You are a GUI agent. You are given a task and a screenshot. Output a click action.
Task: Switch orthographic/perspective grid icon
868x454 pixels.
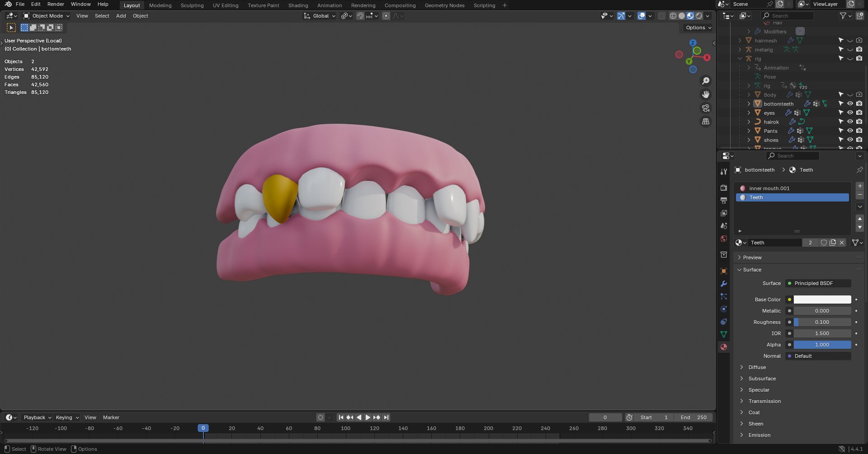[705, 122]
